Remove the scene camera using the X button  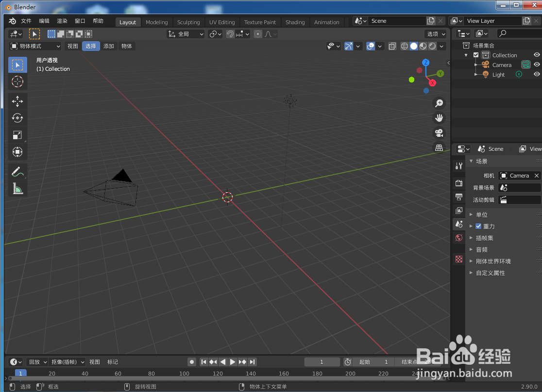pyautogui.click(x=537, y=176)
